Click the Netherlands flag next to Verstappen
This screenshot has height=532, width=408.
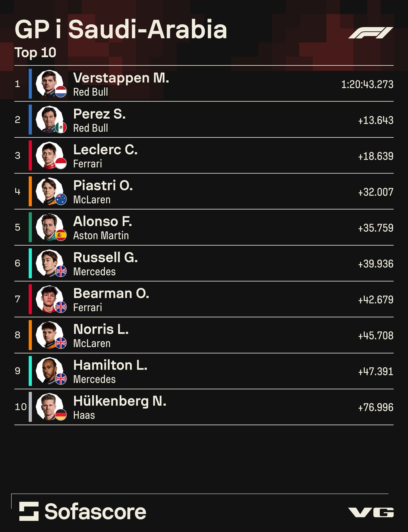61,92
